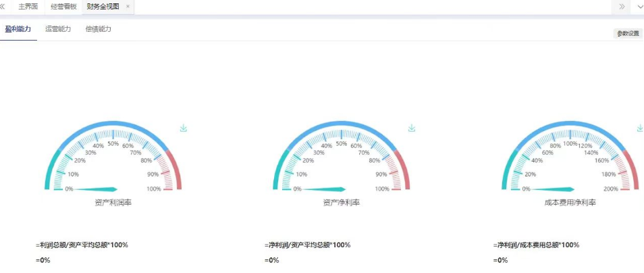This screenshot has height=273, width=644.
Task: Switch to 运营能力 view
Action: tap(58, 30)
